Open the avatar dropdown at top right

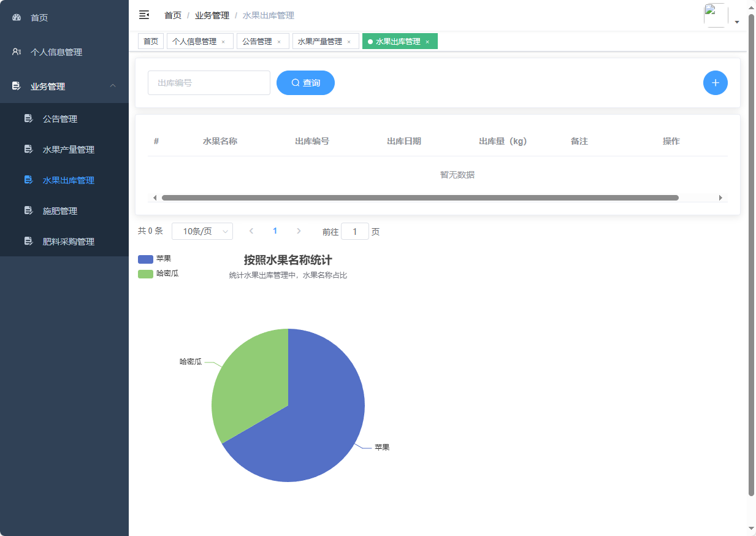click(x=737, y=21)
